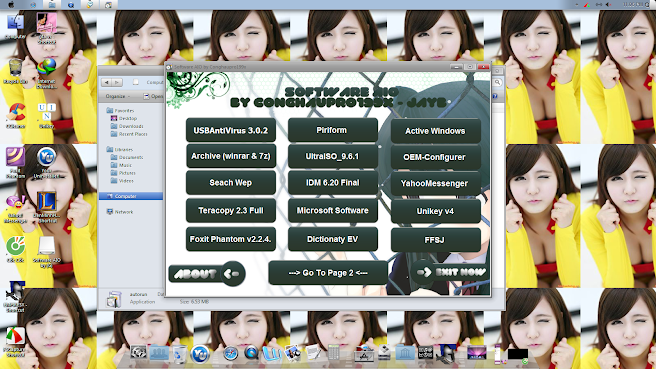Screen dimensions: 656x369
Task: Select Teracopy 2.3 Full
Action: point(231,210)
